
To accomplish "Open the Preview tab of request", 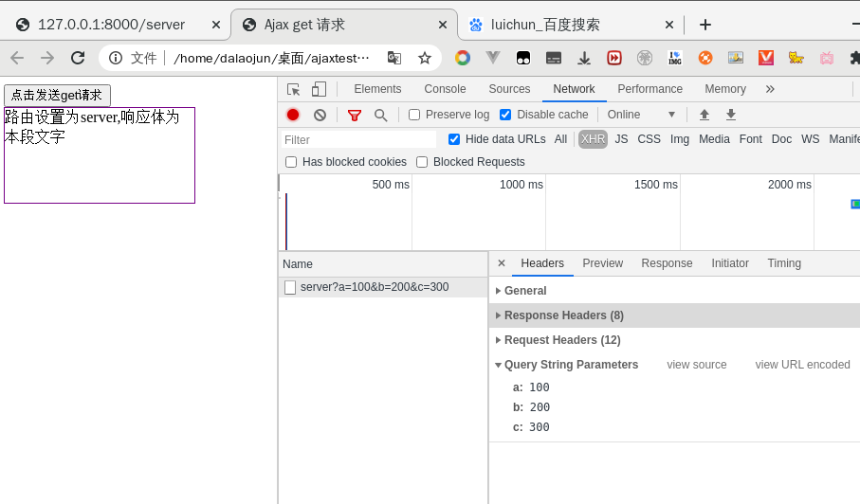I will (602, 263).
